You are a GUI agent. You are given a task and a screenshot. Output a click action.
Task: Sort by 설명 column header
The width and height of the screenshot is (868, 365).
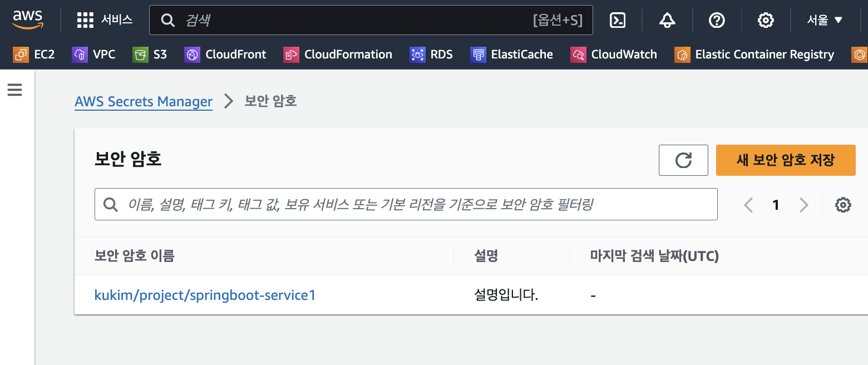pyautogui.click(x=486, y=256)
